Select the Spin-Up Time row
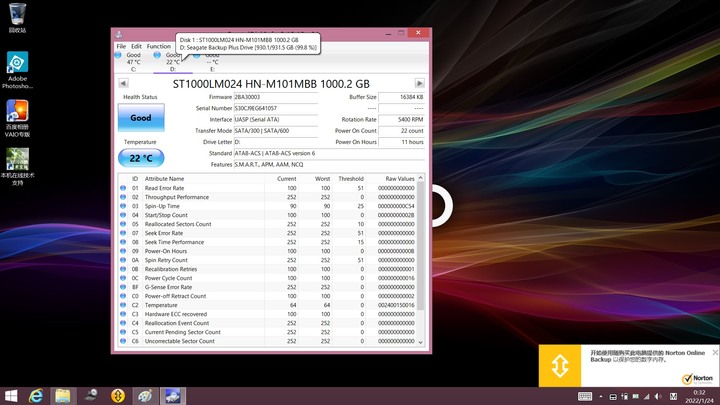 [267, 206]
